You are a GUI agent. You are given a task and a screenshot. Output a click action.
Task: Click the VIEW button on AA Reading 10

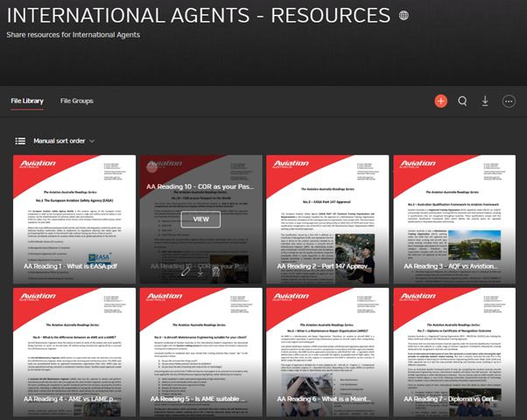[x=200, y=220]
